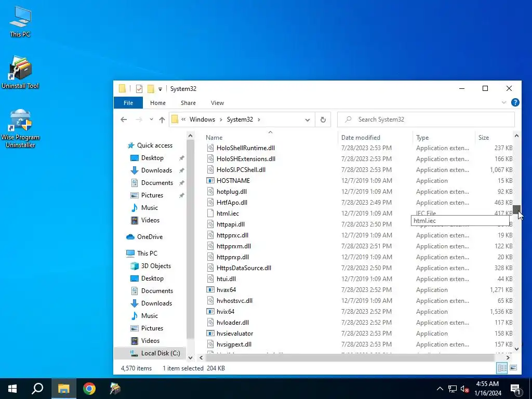532x399 pixels.
Task: Open the Share ribbon tab
Action: click(188, 103)
